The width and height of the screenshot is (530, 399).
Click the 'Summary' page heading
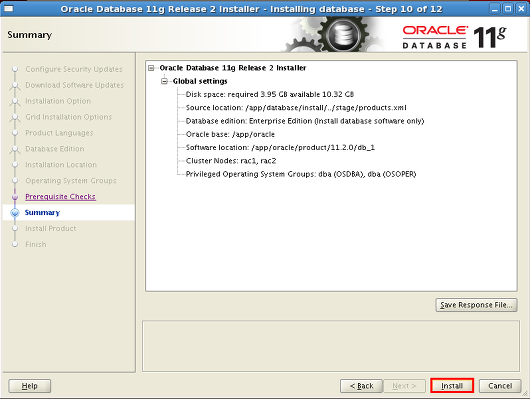point(30,35)
